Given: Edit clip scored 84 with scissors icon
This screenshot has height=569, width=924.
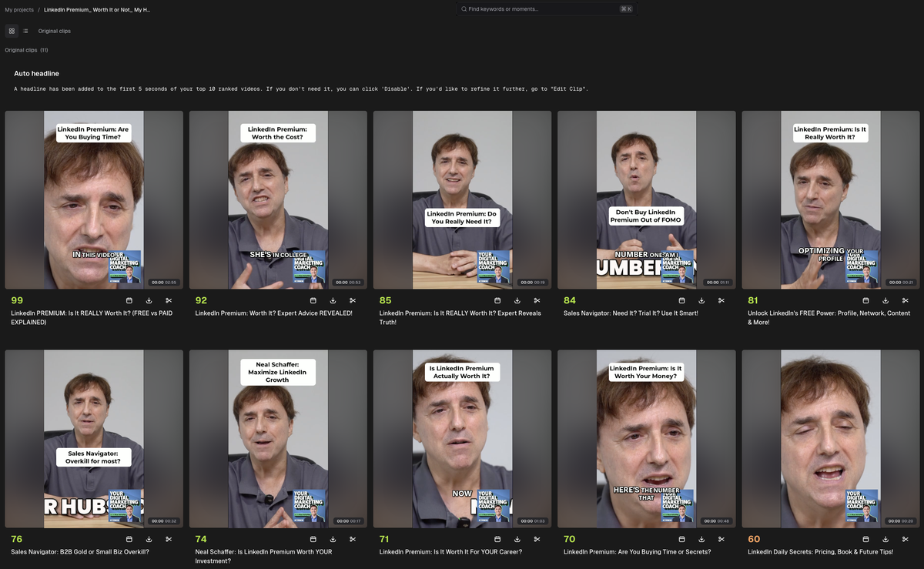Looking at the screenshot, I should pyautogui.click(x=721, y=300).
